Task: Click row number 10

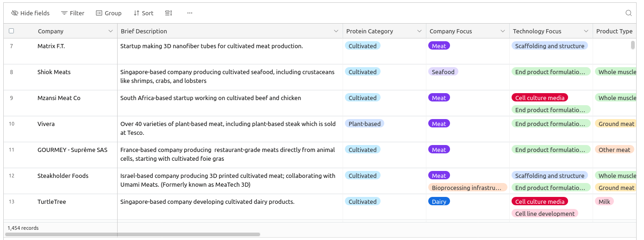Action: 12,124
